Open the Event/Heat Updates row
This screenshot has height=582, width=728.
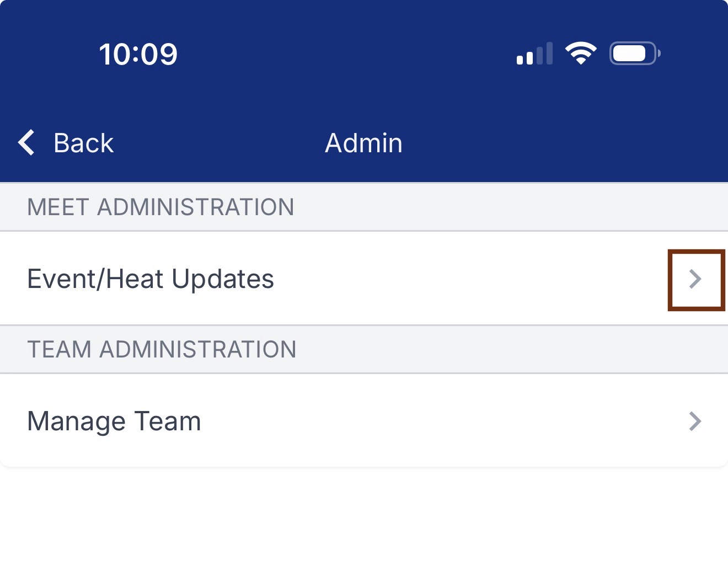click(x=364, y=279)
